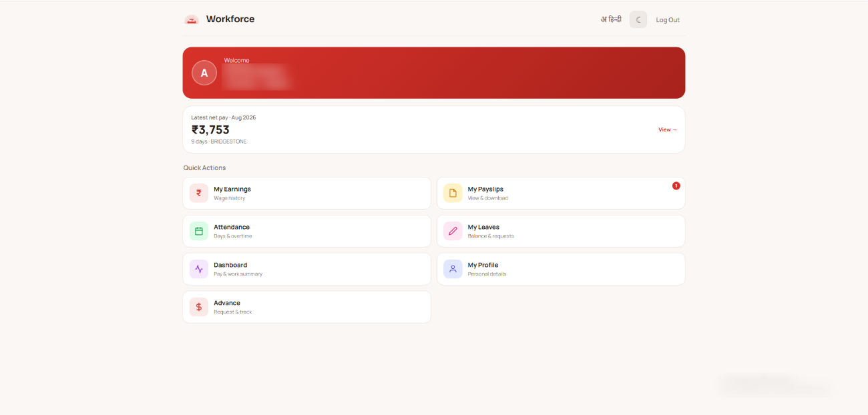This screenshot has width=868, height=415.
Task: Open Advance request & track card
Action: coord(306,307)
